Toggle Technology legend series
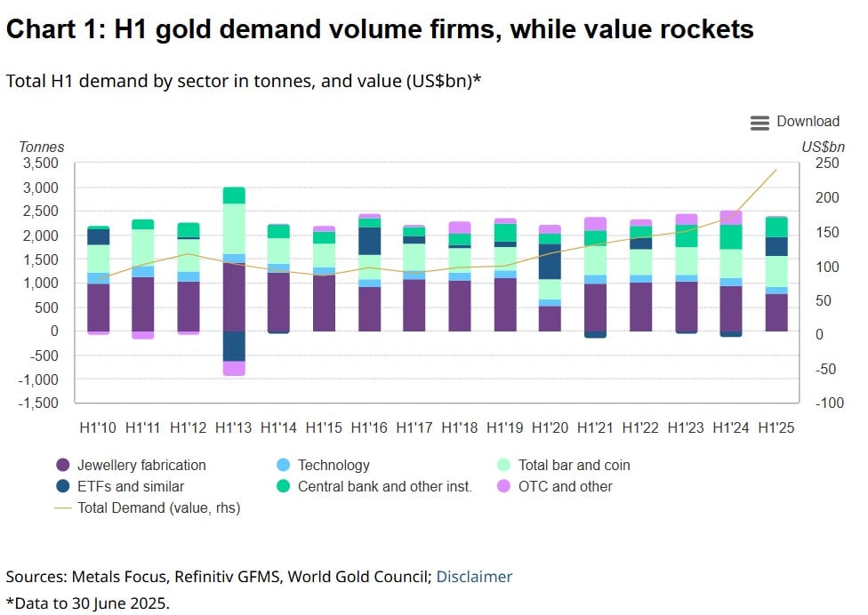Viewport: 868px width, 615px height. coord(324,465)
